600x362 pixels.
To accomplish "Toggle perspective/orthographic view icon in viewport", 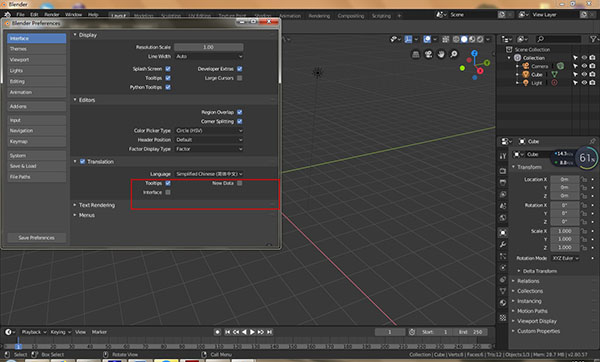I will click(416, 54).
